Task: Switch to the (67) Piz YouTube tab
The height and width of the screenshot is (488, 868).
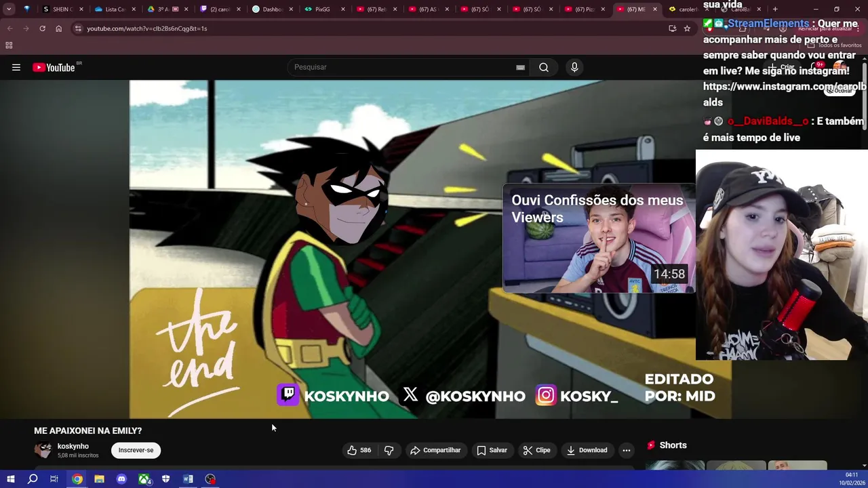Action: pos(583,9)
